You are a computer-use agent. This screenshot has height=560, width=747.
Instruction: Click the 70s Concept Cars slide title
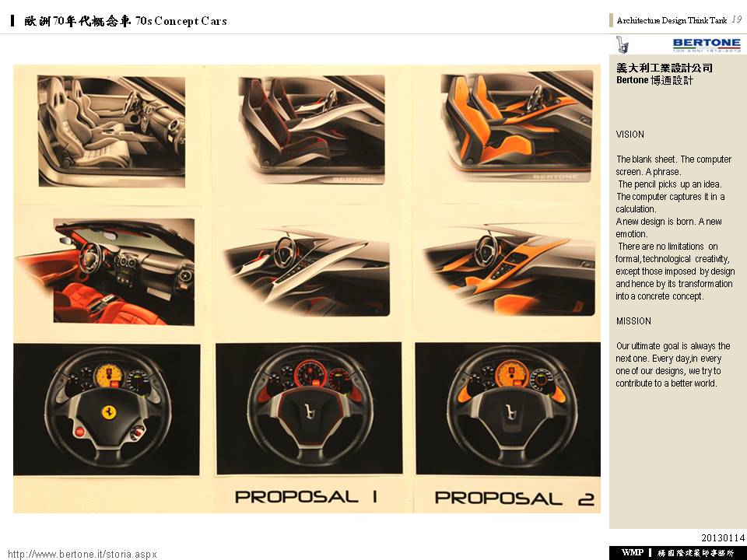(x=126, y=21)
